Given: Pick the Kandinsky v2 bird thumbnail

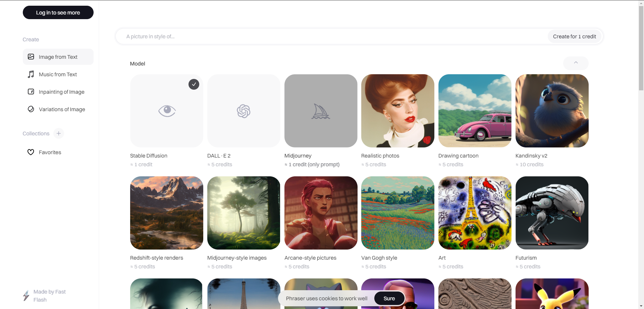Looking at the screenshot, I should [552, 111].
